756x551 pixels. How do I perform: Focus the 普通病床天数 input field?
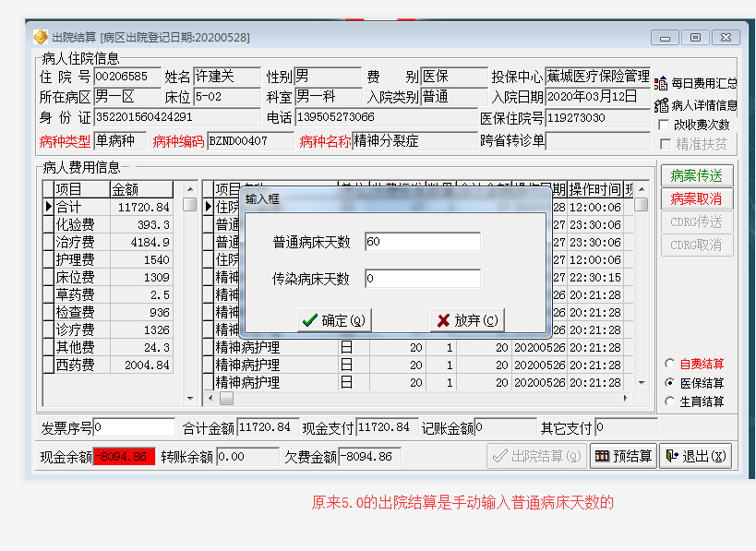(x=423, y=242)
